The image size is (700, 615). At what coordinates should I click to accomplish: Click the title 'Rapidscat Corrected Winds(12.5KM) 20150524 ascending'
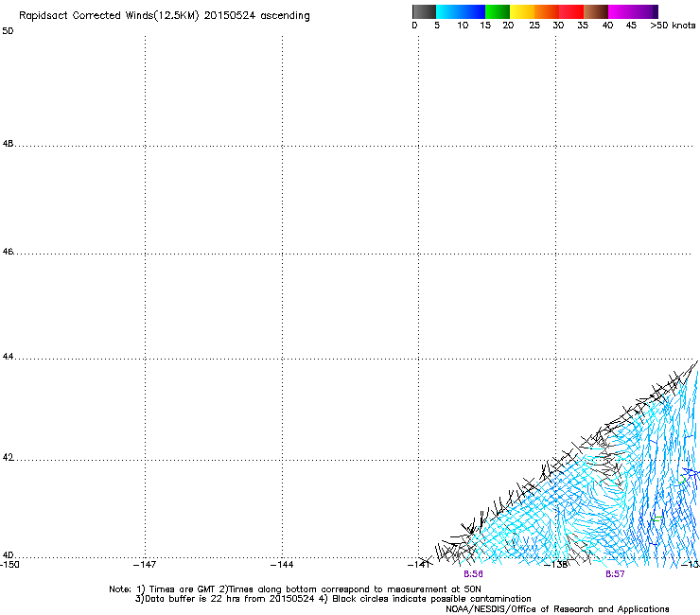click(x=165, y=16)
